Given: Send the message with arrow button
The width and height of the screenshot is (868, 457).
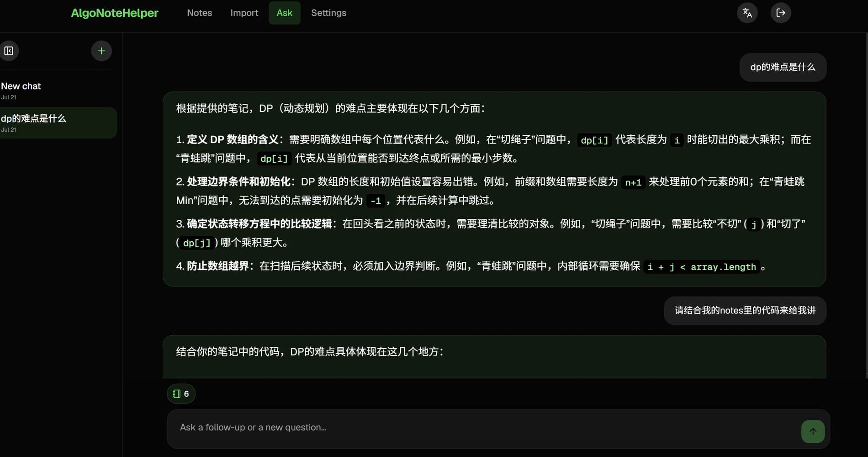Looking at the screenshot, I should 813,431.
